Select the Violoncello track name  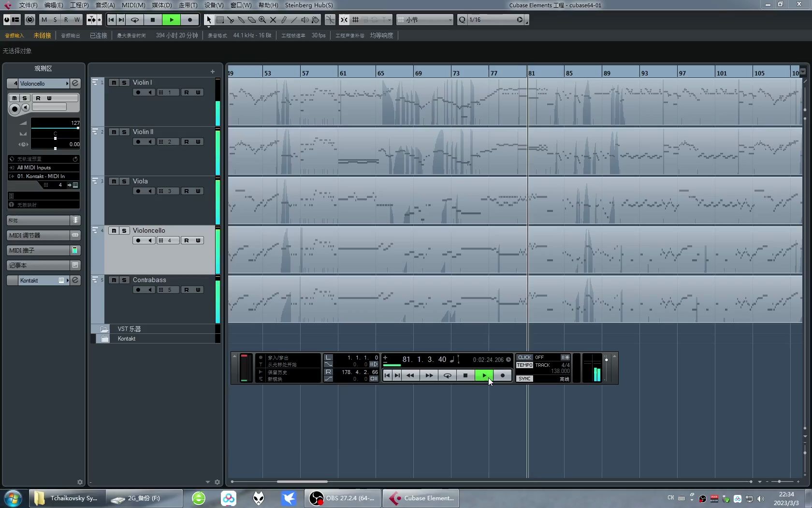tap(149, 231)
